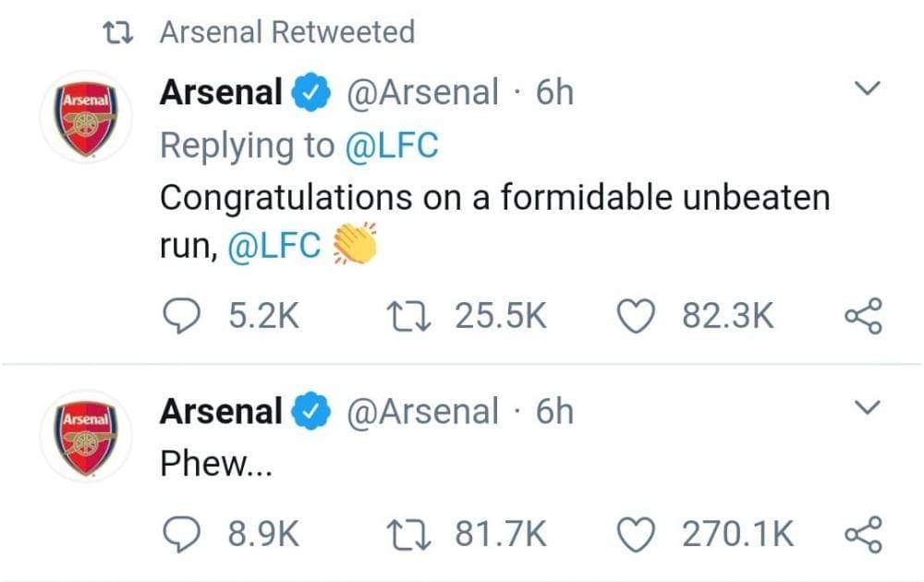Like the Phew tweet
The image size is (924, 582).
click(x=638, y=532)
